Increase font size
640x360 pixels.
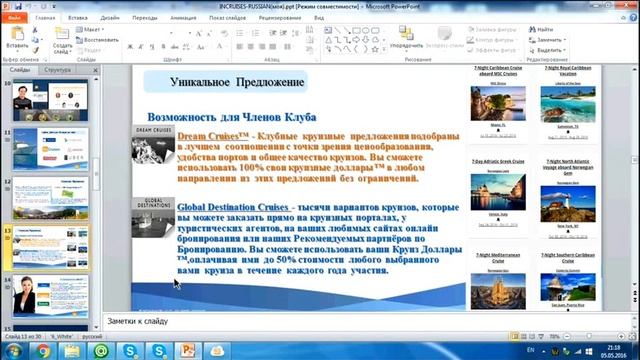point(199,33)
